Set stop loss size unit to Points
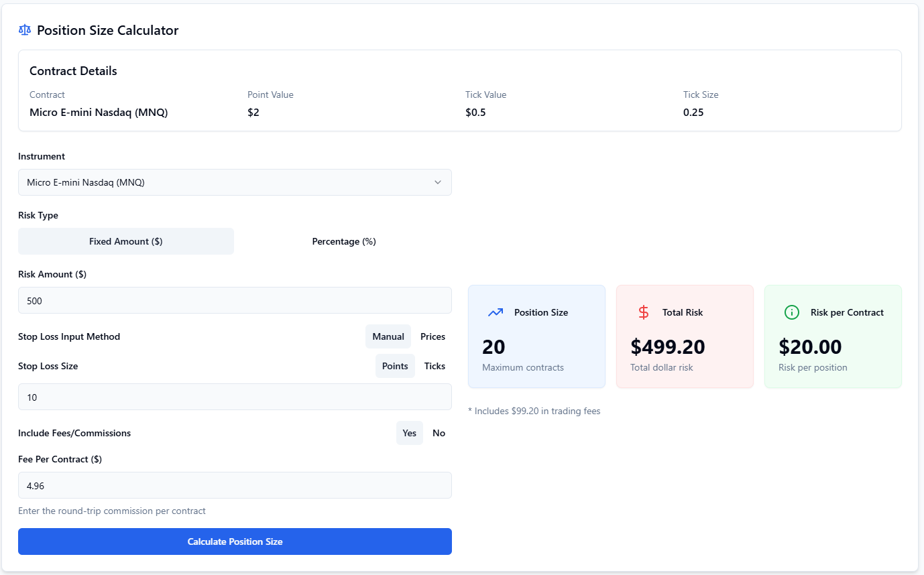This screenshot has width=924, height=575. pos(395,366)
